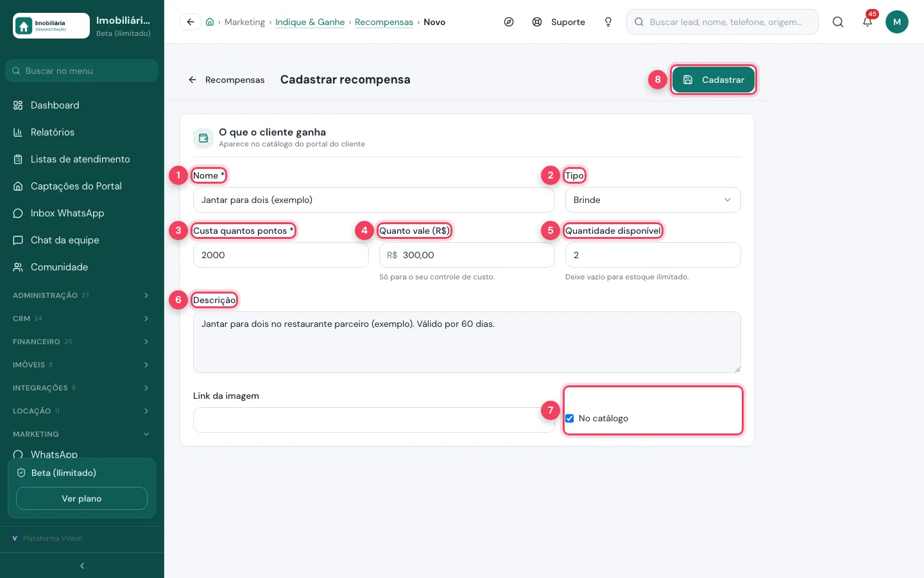
Task: Click the shield icon beside Beta (Ilimitado)
Action: click(x=21, y=473)
